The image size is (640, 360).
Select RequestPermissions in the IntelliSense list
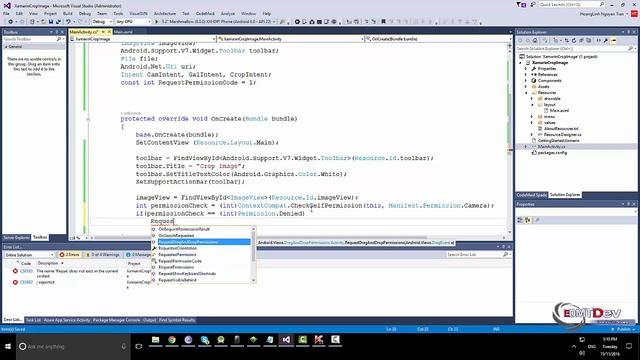pyautogui.click(x=176, y=267)
